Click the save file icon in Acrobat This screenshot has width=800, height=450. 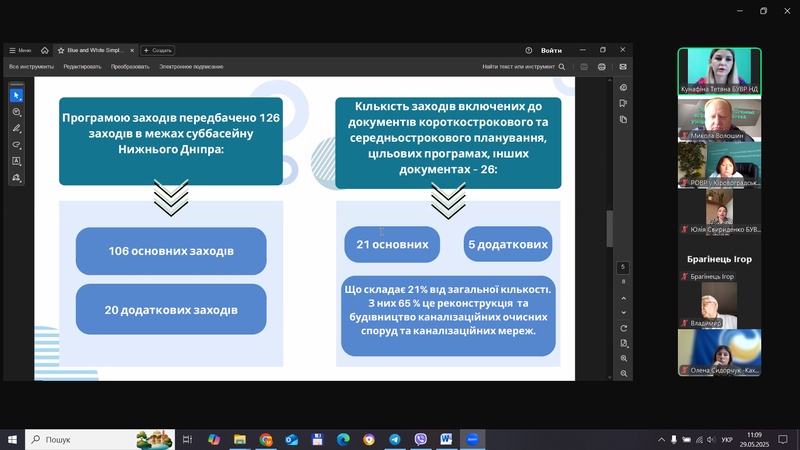[584, 67]
